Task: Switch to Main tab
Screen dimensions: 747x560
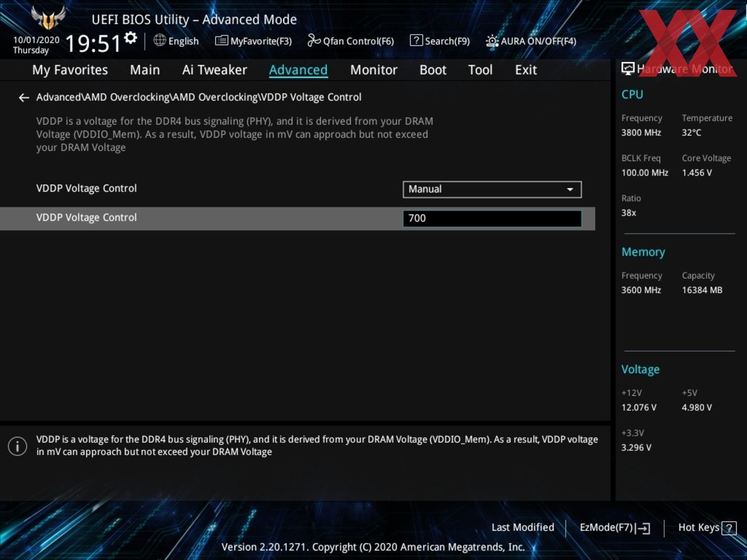Action: coord(145,70)
